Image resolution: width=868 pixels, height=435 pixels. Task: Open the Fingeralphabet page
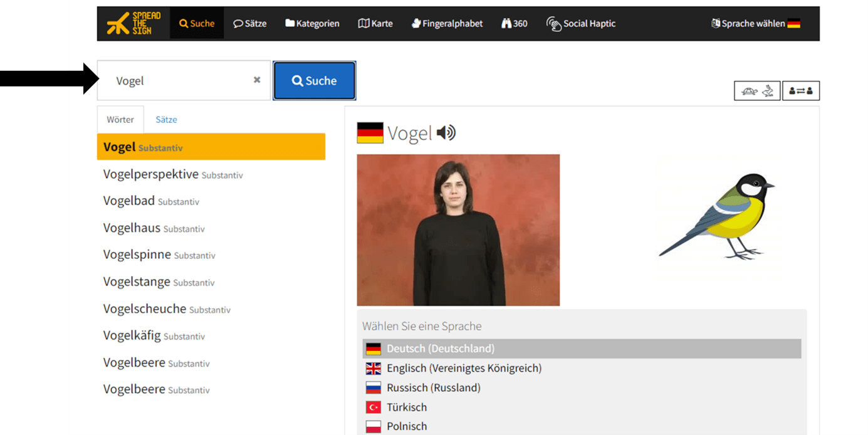point(447,24)
